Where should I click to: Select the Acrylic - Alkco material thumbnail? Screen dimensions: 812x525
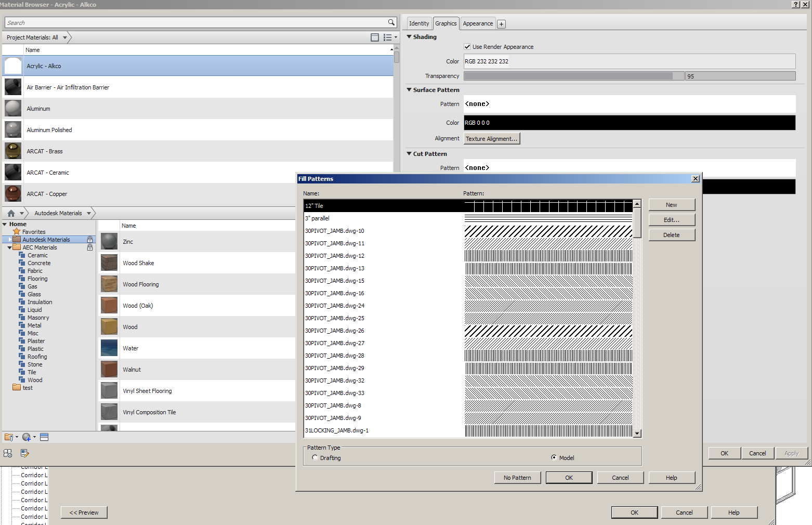tap(13, 66)
